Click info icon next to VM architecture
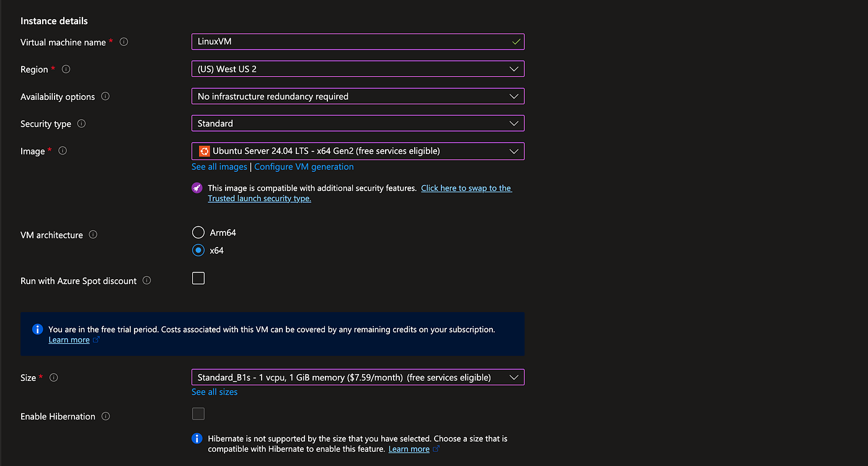 (93, 235)
